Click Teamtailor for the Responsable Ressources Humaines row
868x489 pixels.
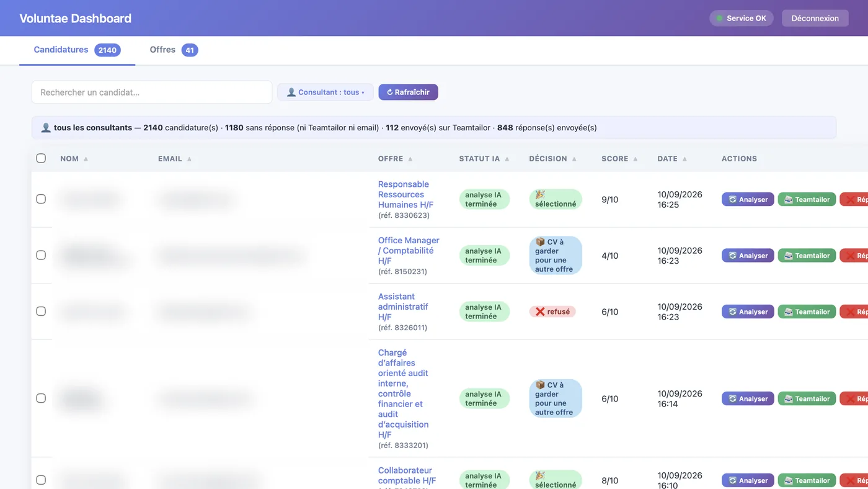807,199
